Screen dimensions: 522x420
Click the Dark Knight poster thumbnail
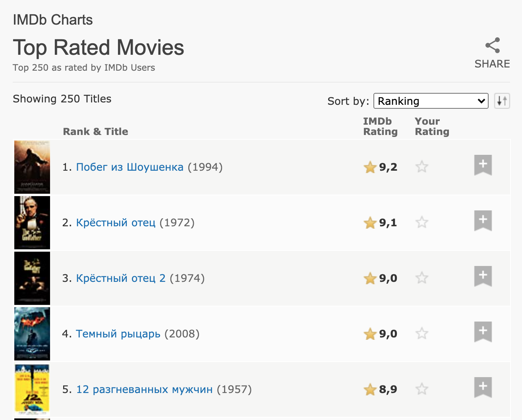(x=32, y=334)
